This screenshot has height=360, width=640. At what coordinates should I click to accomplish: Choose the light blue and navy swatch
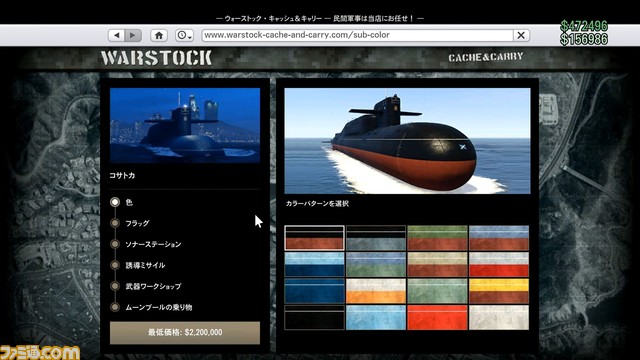pyautogui.click(x=314, y=264)
